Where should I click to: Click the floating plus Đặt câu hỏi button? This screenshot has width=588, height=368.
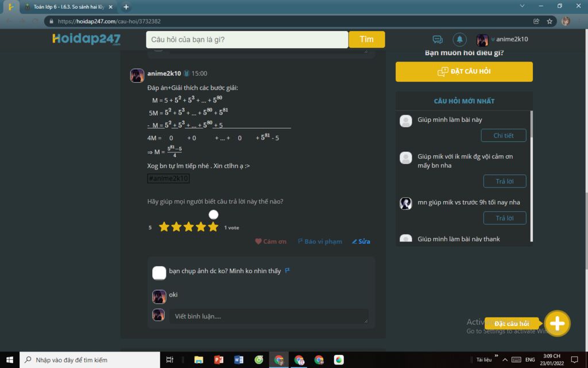coord(557,323)
